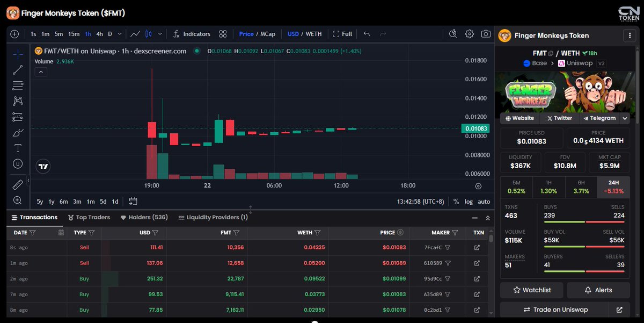Screen dimensions: 644x323
Task: Open the Fibonacci retracement tool
Action: tap(18, 85)
